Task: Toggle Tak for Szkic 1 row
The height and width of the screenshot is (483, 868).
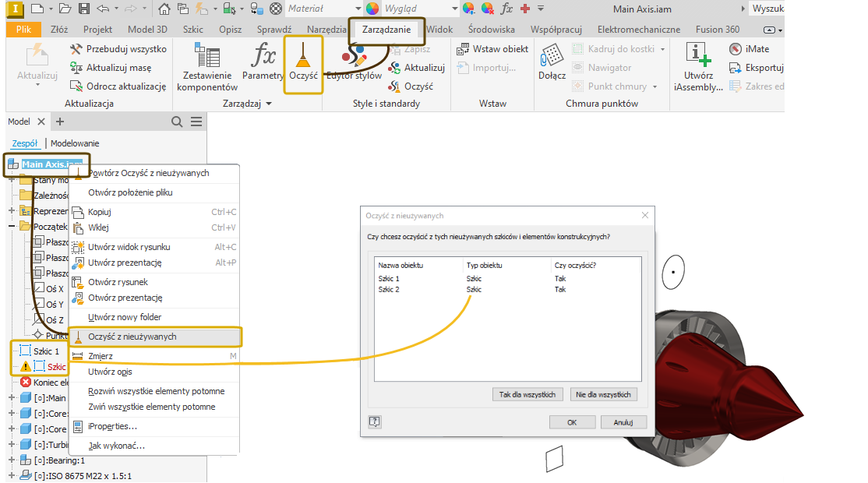Action: 560,278
